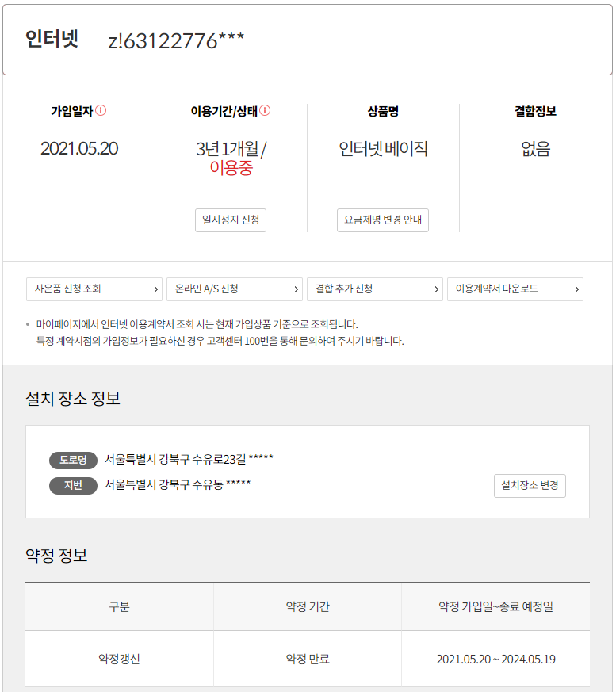Click the 도로명 address badge

(73, 460)
